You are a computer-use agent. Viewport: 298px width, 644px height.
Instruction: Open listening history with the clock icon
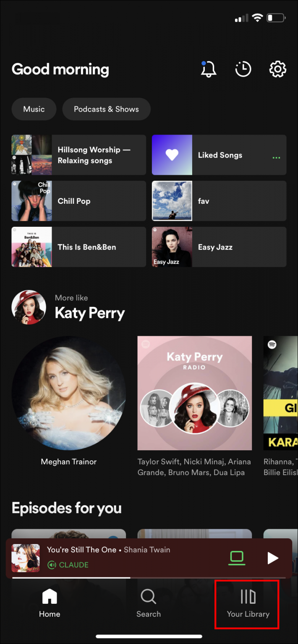(242, 69)
